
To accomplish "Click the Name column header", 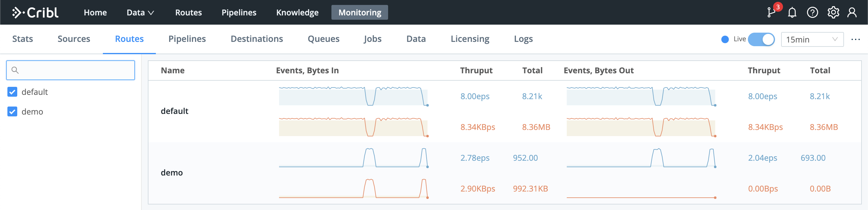I will coord(172,71).
